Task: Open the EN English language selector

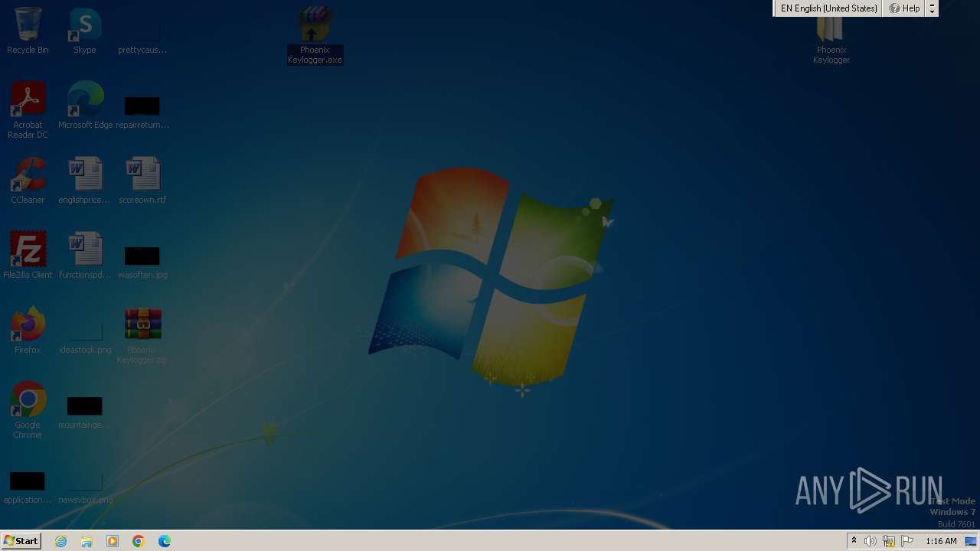Action: pyautogui.click(x=828, y=8)
